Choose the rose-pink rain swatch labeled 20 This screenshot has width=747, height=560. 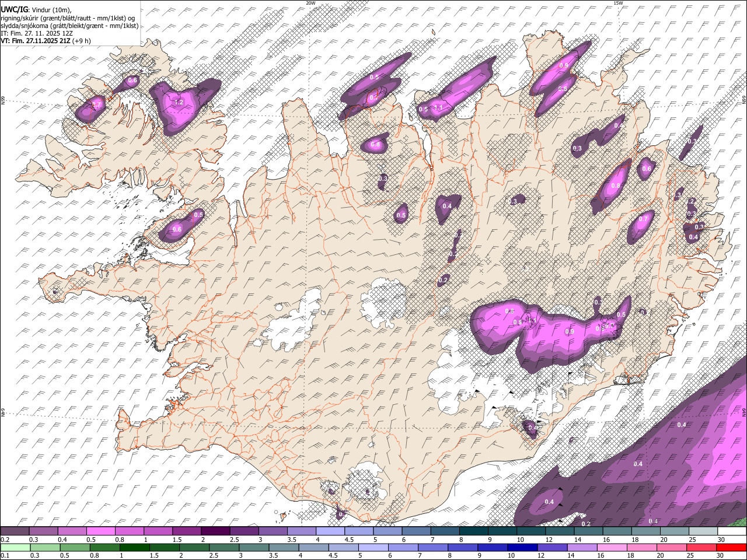point(672,547)
